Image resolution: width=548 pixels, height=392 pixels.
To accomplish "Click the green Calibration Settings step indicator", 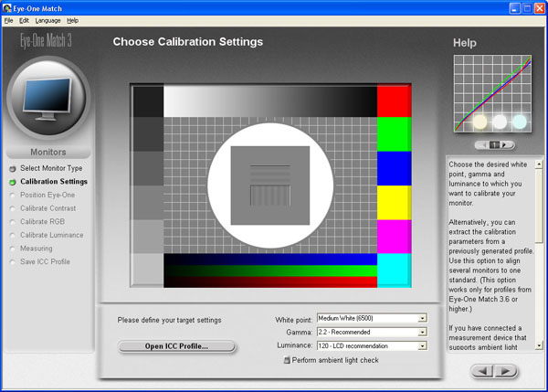I will pos(13,182).
